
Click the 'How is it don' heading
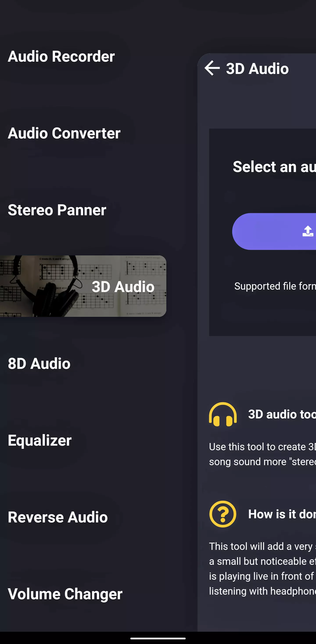[x=282, y=514]
